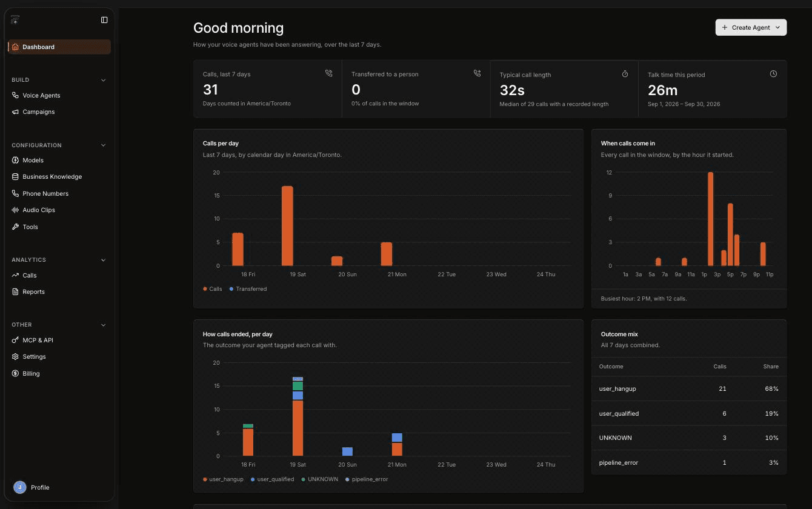The height and width of the screenshot is (509, 812).
Task: Collapse the CONFIGURATION section
Action: coord(103,145)
